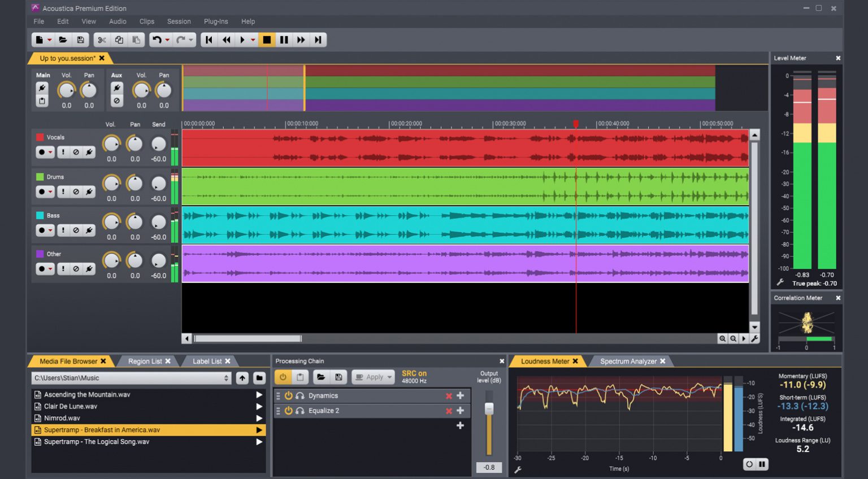This screenshot has width=868, height=479.
Task: Open record options dropdown on Vocals track
Action: point(50,153)
